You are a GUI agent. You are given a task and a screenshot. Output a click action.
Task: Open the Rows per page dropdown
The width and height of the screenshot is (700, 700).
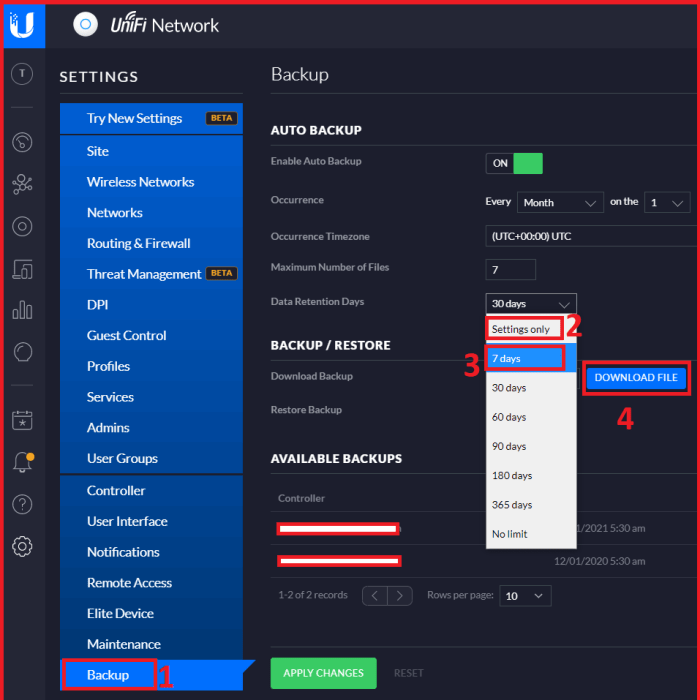[525, 596]
